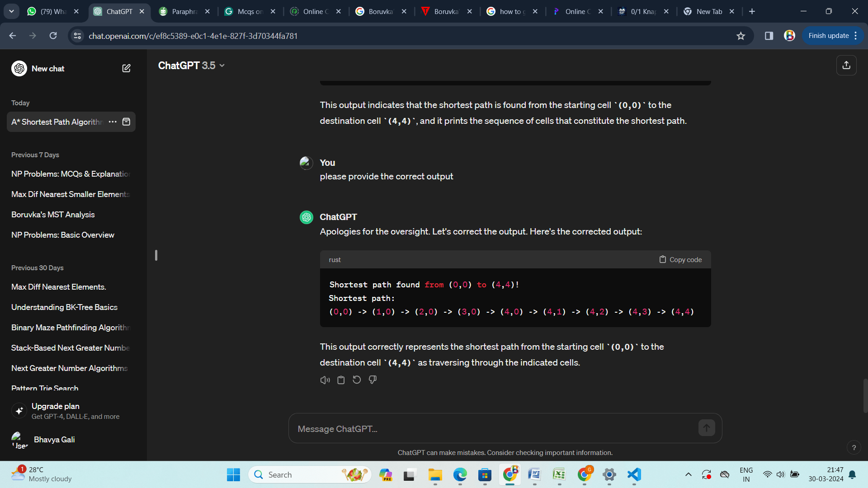Open Understanding BK-Tree Basics chat
Screen dimensions: 868x488
coord(71,307)
